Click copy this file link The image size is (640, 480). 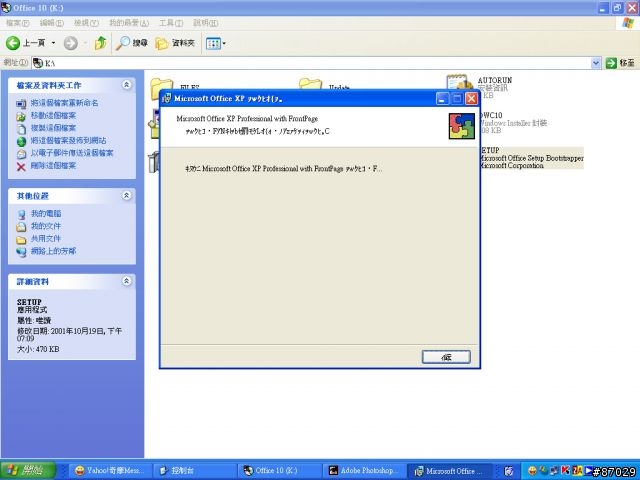(53, 128)
